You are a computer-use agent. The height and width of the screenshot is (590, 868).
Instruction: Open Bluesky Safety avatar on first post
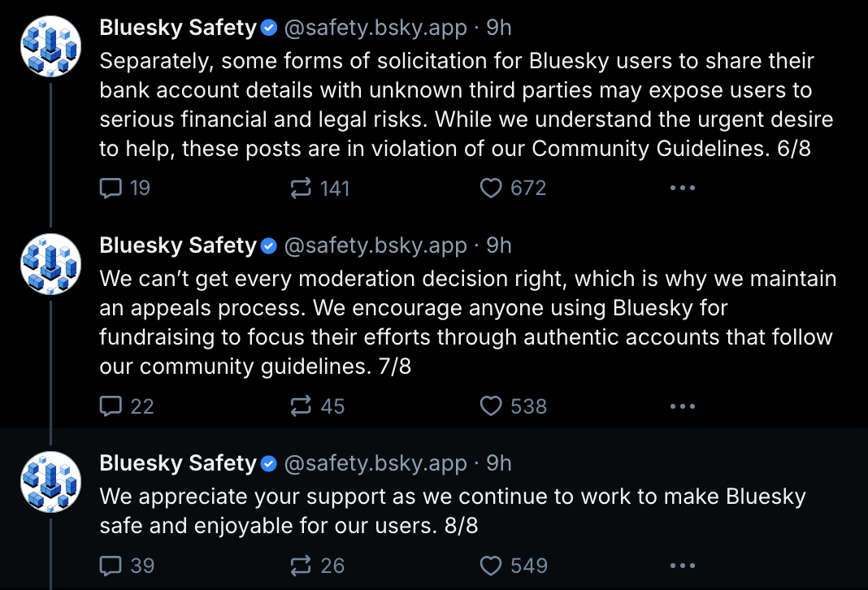point(51,46)
